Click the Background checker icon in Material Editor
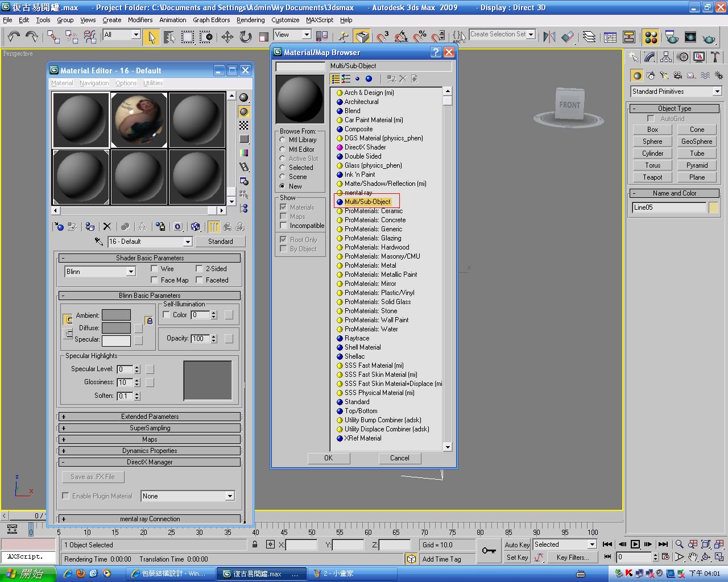This screenshot has width=728, height=582. pyautogui.click(x=244, y=125)
